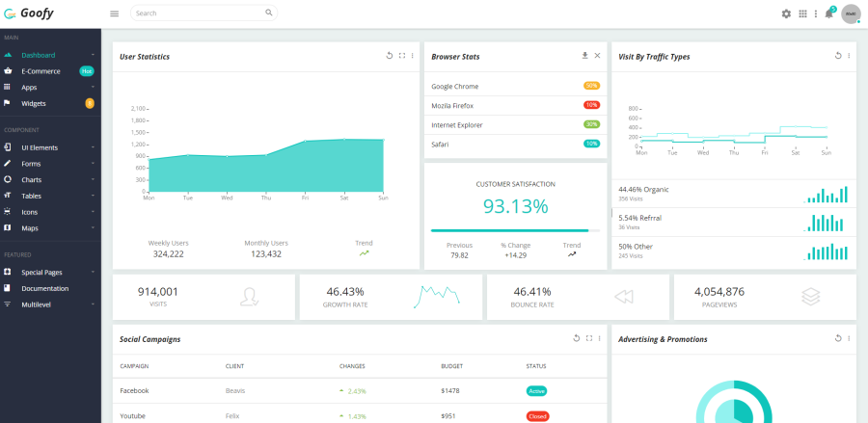Open the Icons menu item
The height and width of the screenshot is (423, 868).
point(50,211)
